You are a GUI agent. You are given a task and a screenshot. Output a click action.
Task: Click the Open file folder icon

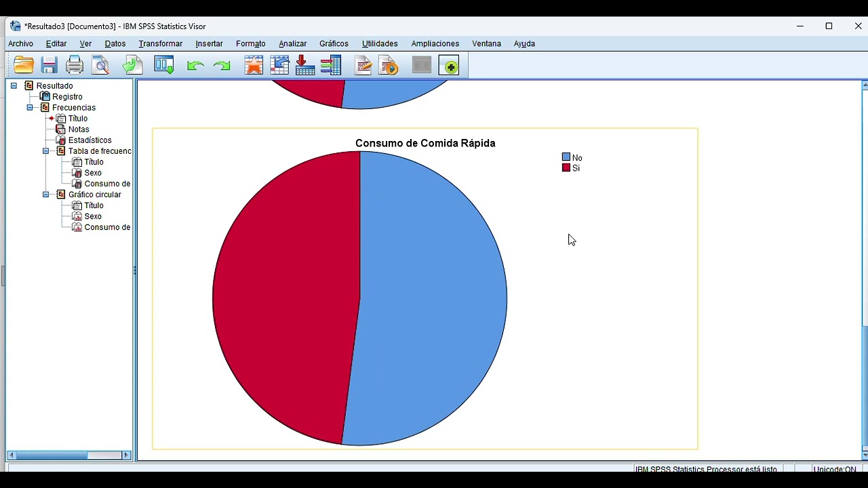pos(24,65)
